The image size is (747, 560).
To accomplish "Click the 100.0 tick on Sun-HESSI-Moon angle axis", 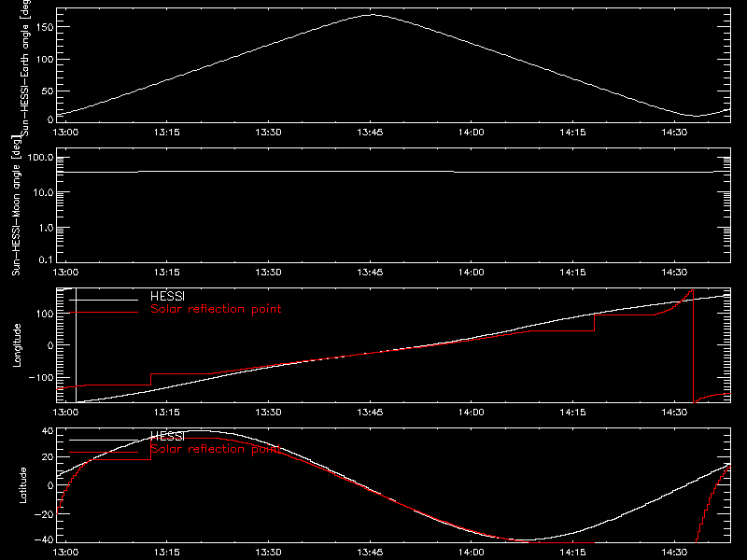I will [40, 157].
